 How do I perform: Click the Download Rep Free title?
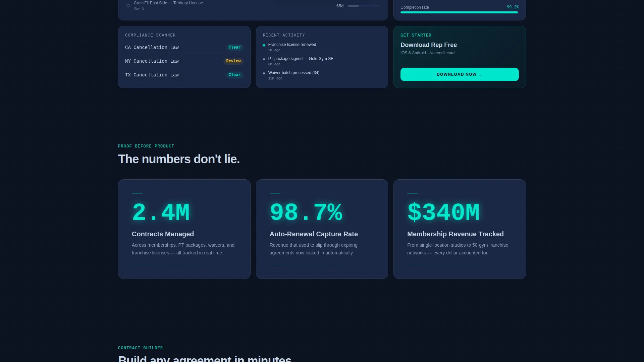coord(429,45)
